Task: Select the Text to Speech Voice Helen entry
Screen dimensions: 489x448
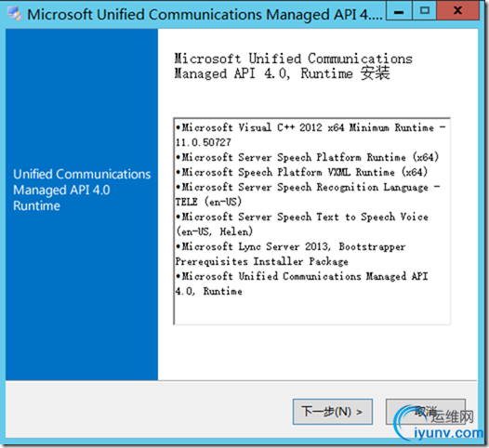Action: (x=301, y=224)
